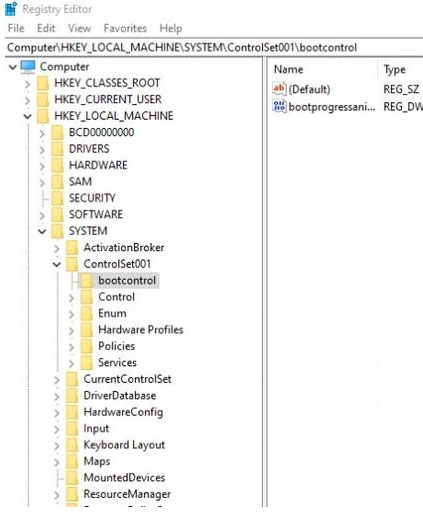
Task: Click the SOFTWARE folder icon
Action: [x=57, y=215]
